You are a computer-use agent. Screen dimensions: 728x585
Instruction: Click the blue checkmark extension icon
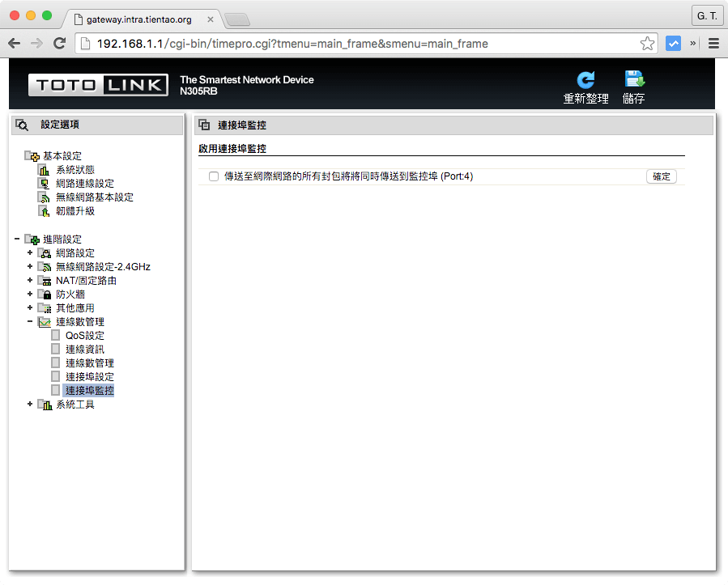coord(673,44)
